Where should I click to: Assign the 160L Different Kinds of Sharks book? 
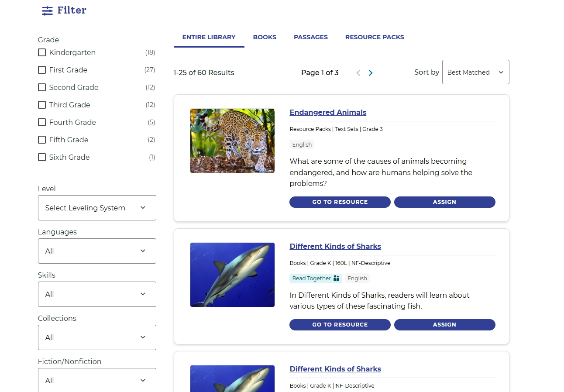(444, 325)
